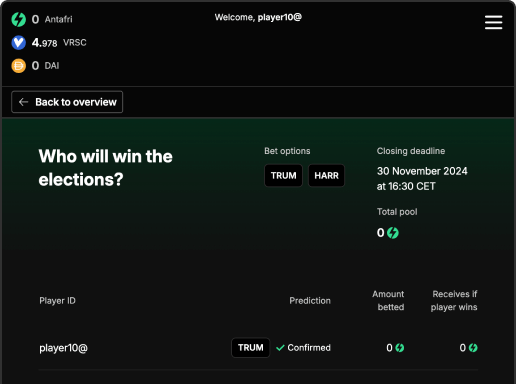Click the Amount betted column header
The height and width of the screenshot is (384, 516).
click(x=388, y=300)
